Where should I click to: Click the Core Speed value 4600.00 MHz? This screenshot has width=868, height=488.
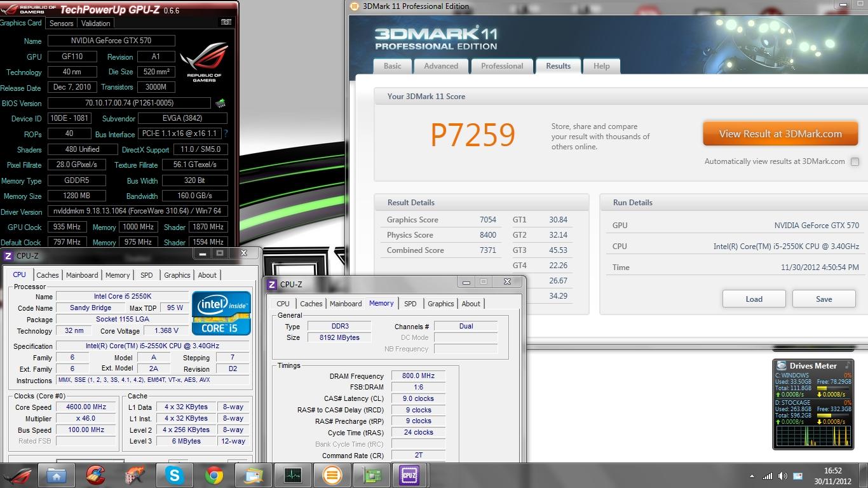[x=87, y=407]
